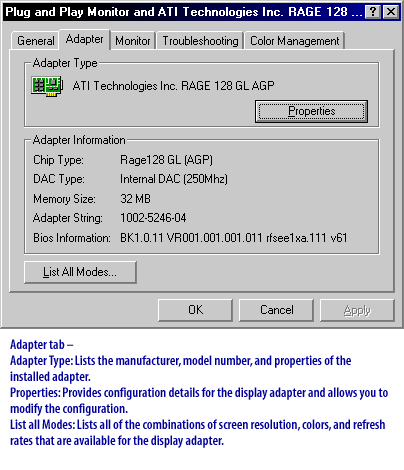Open the Monitor tab
404x470 pixels.
click(x=133, y=41)
